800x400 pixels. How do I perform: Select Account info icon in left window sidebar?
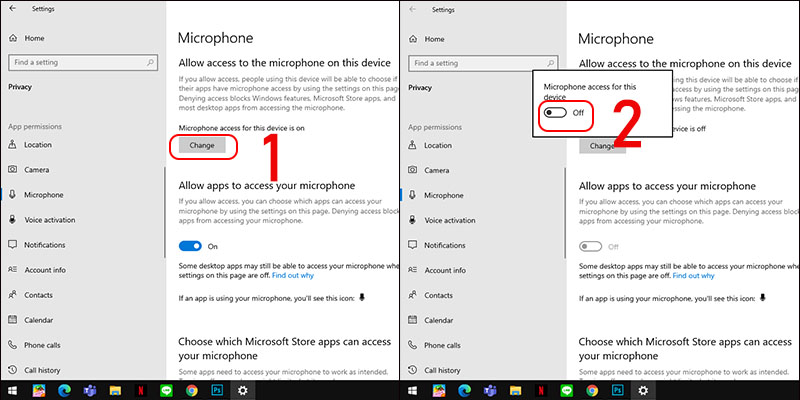tap(13, 270)
